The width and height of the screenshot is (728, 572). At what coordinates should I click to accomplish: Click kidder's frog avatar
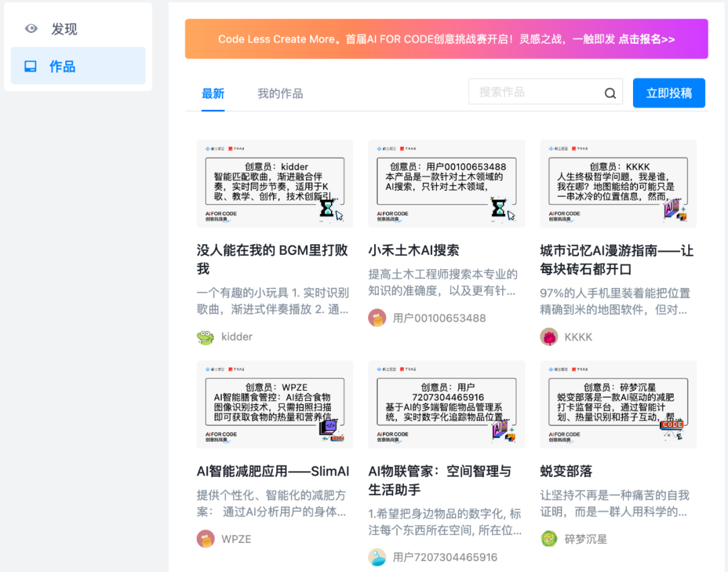coord(205,337)
